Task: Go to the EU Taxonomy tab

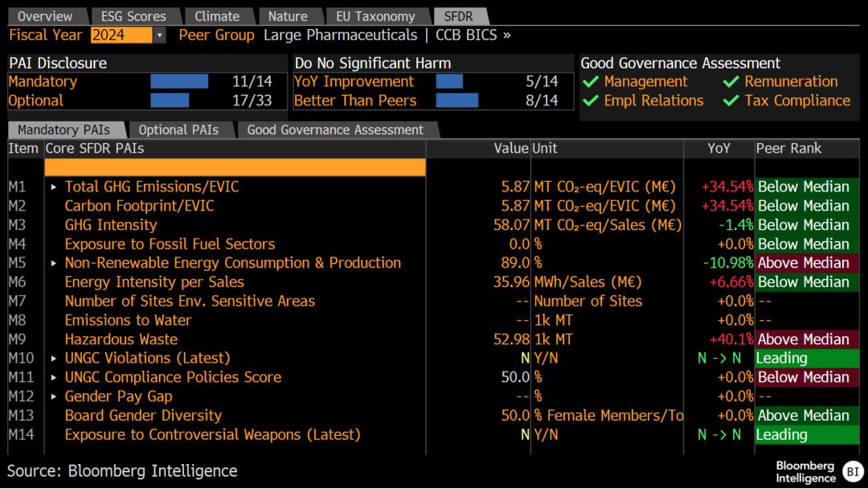Action: click(x=375, y=16)
